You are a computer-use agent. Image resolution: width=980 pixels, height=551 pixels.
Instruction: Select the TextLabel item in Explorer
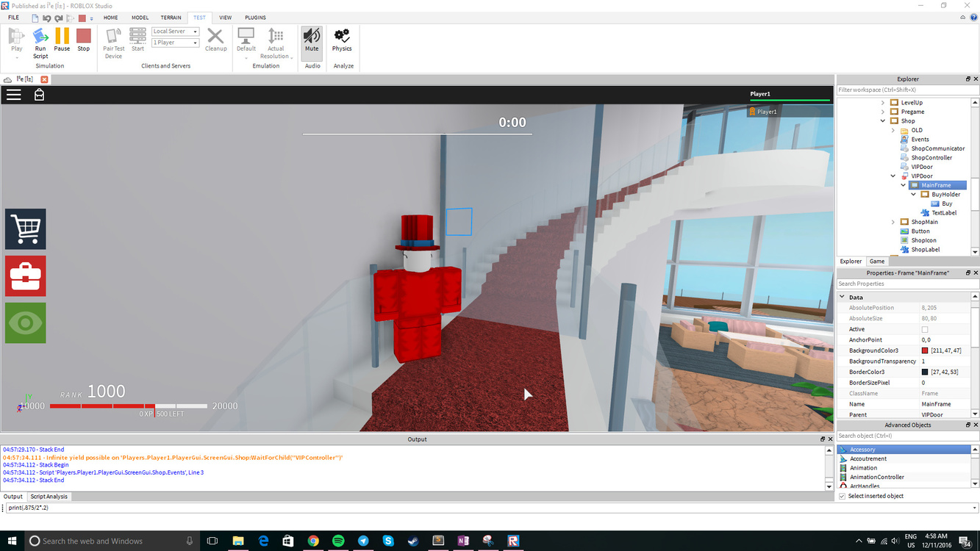[944, 213]
